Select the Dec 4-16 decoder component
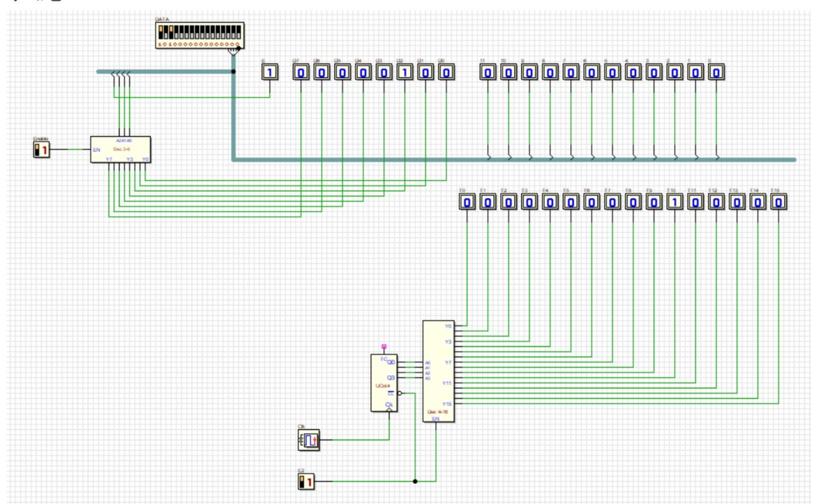This screenshot has width=820, height=504. pyautogui.click(x=439, y=371)
